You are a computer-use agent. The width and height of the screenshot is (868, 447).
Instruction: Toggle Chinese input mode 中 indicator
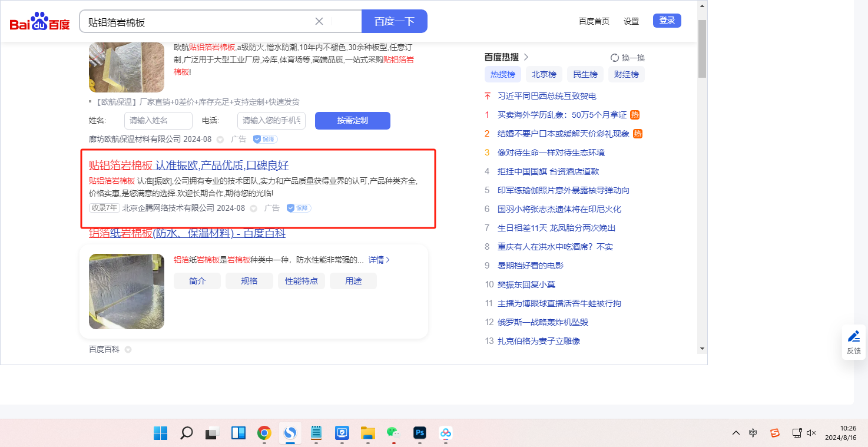pos(753,433)
